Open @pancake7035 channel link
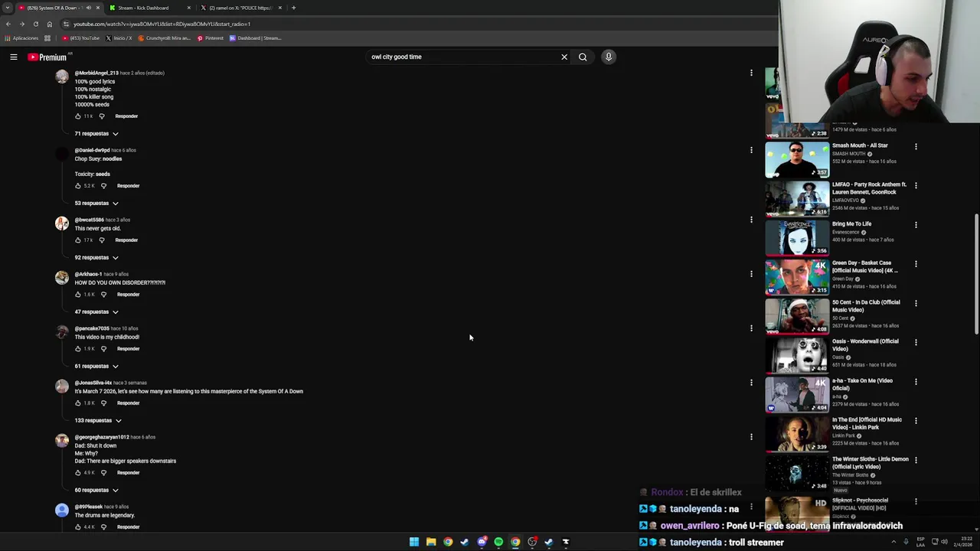 [x=92, y=328]
